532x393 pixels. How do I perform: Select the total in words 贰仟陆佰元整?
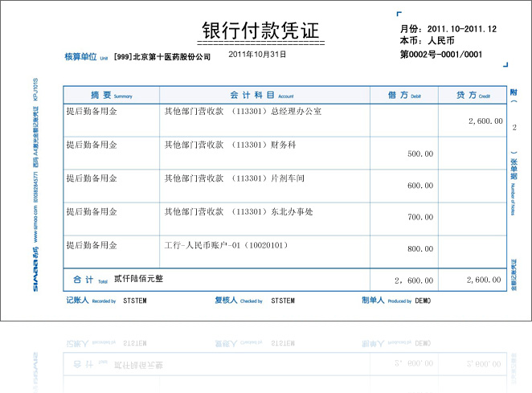point(138,279)
